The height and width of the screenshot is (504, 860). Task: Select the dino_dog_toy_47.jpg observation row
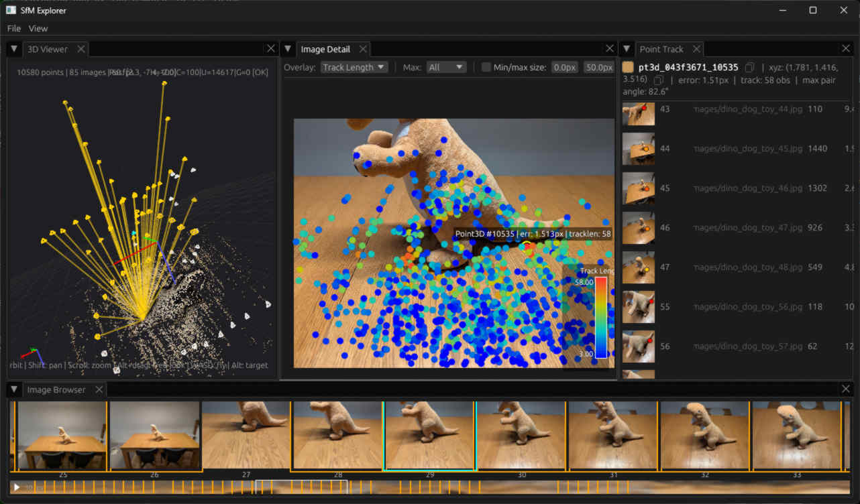[x=738, y=228]
